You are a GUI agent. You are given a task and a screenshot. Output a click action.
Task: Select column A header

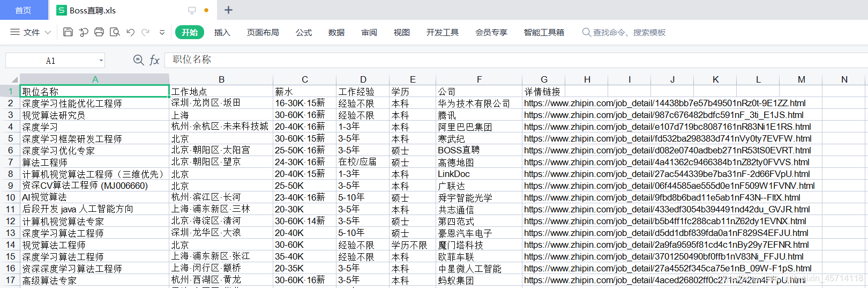[x=95, y=79]
